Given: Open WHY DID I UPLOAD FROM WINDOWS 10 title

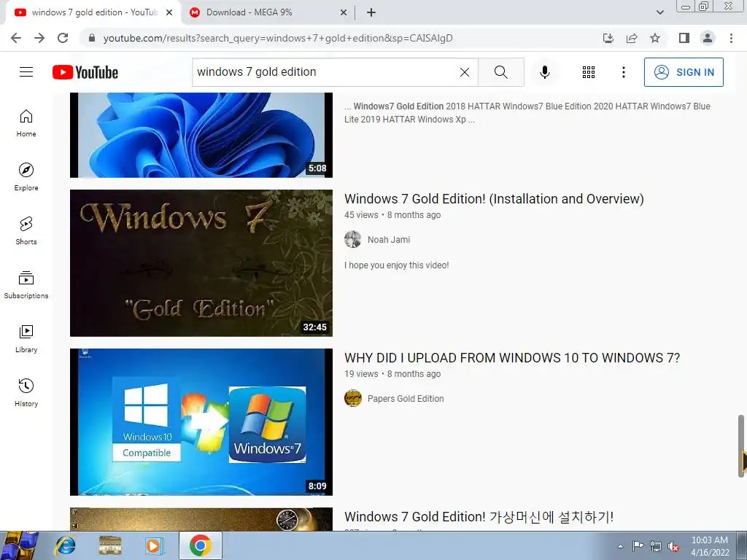Looking at the screenshot, I should [x=511, y=357].
